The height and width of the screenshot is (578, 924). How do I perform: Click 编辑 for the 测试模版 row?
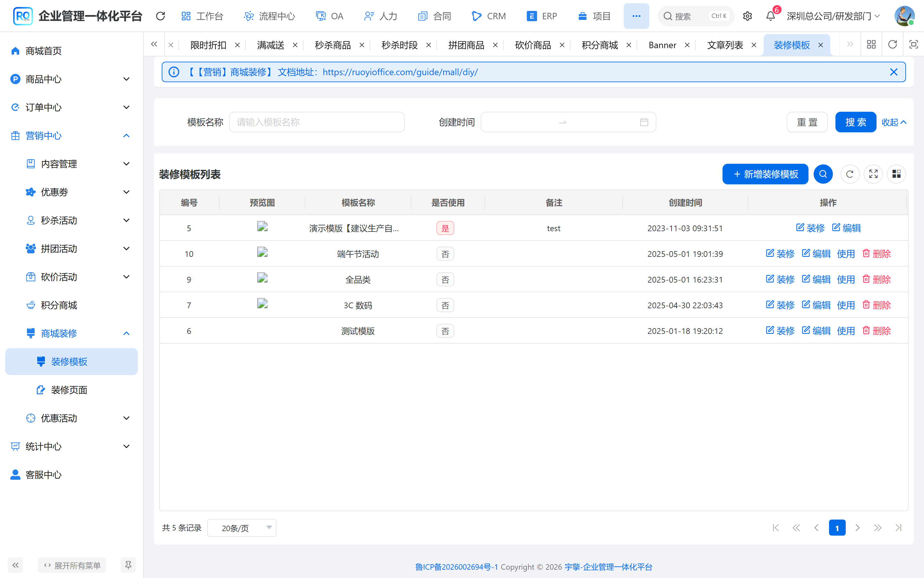(816, 331)
